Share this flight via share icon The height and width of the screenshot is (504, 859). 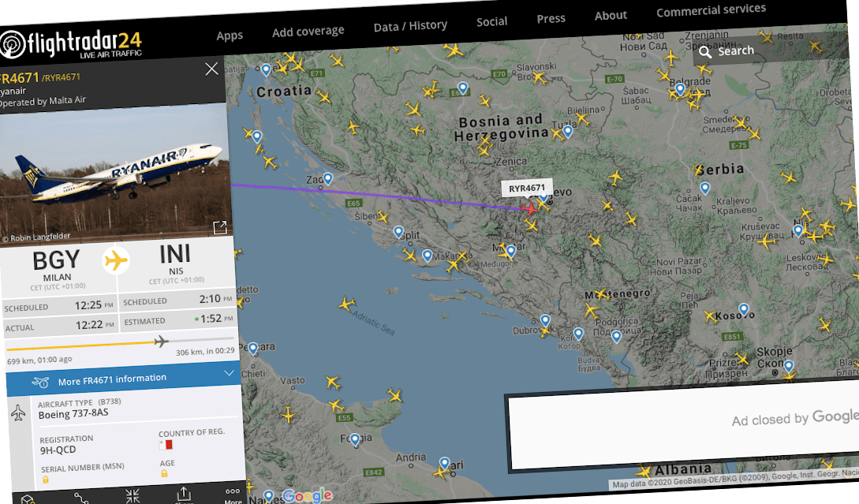[183, 494]
